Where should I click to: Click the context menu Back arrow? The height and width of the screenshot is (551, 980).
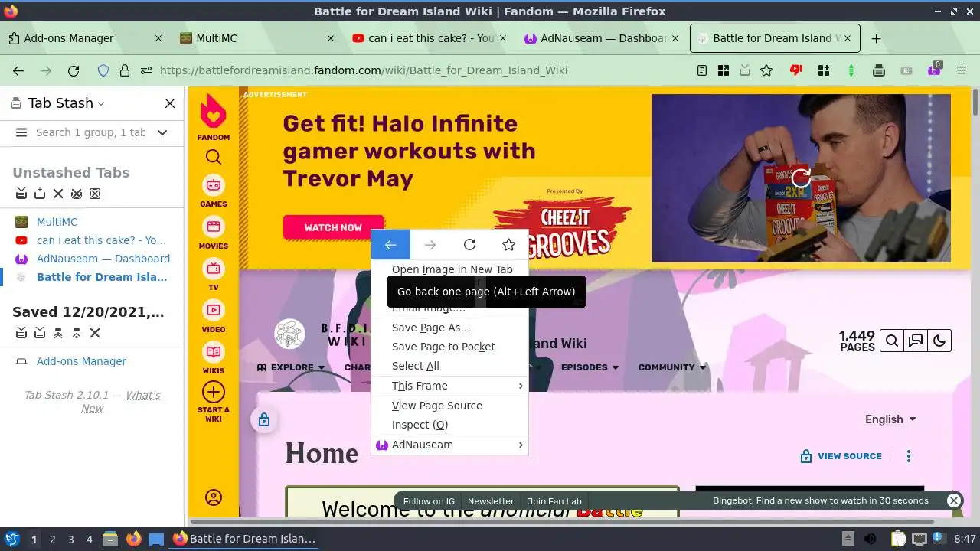click(x=390, y=245)
